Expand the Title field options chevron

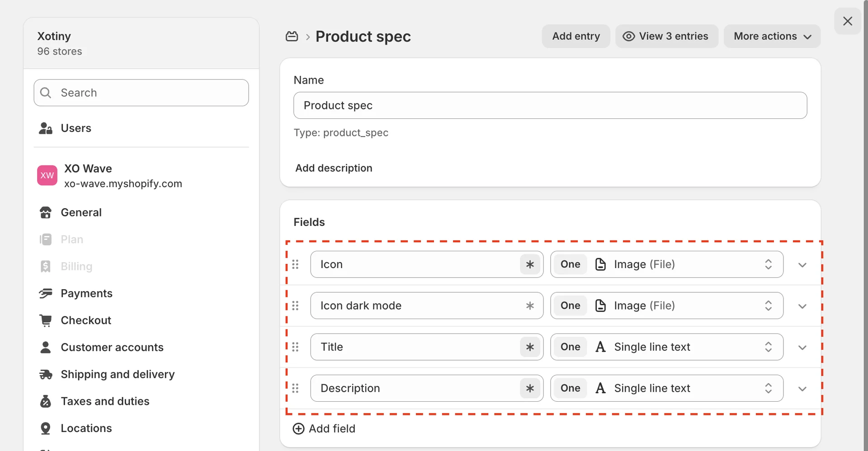tap(802, 348)
